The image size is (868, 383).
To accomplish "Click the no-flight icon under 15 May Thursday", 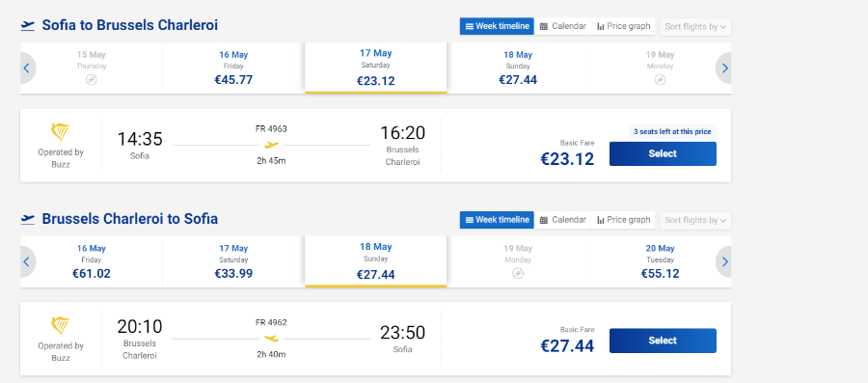I will [92, 80].
